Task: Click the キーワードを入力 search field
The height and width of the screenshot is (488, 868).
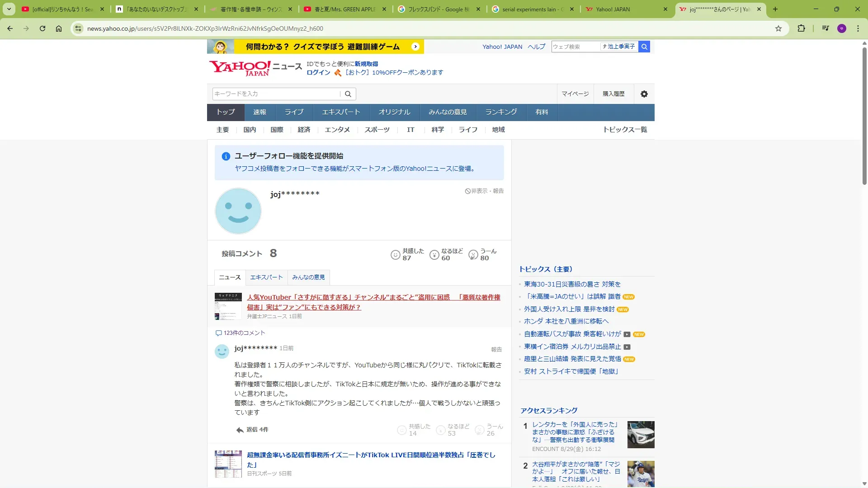Action: tap(276, 94)
